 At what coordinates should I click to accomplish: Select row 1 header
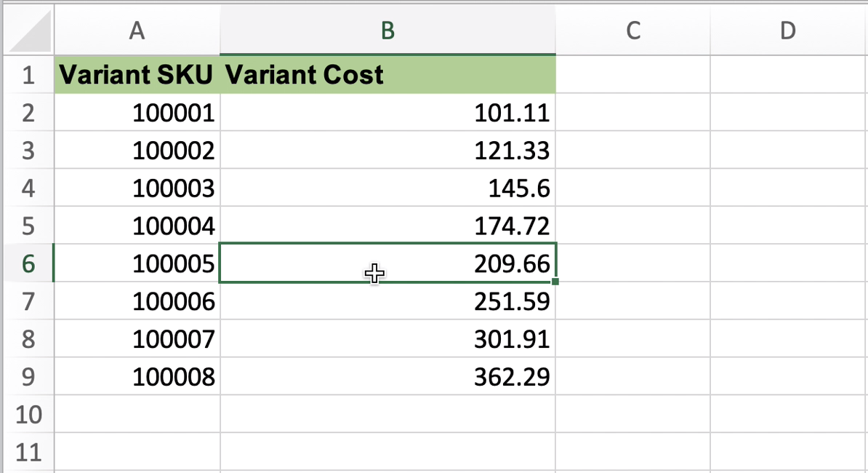pyautogui.click(x=28, y=75)
